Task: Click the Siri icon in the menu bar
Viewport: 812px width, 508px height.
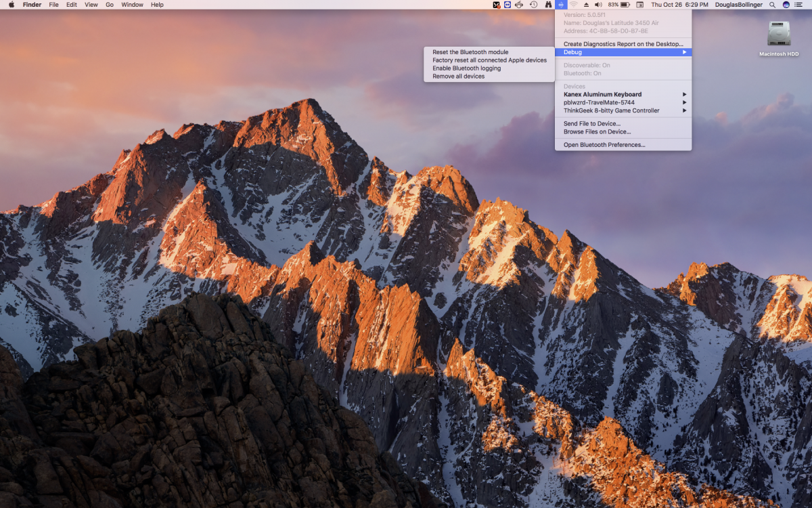Action: coord(786,5)
